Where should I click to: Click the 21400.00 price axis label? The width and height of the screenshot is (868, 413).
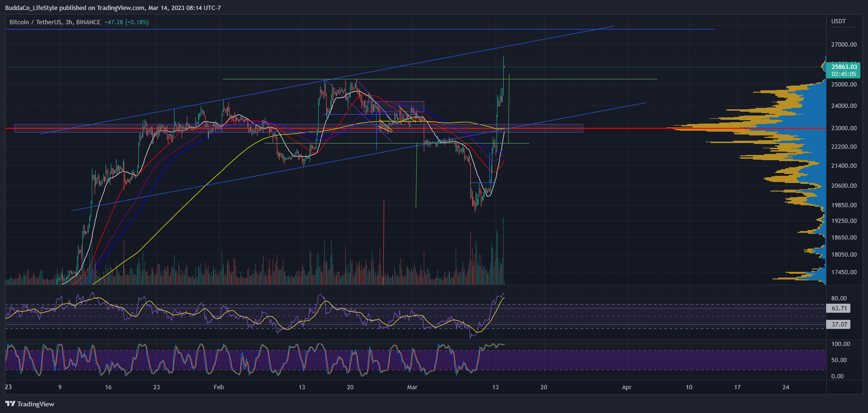tap(844, 166)
